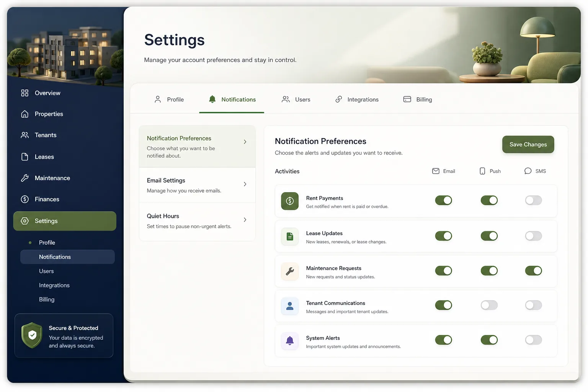
Task: Select Notifications in sidebar submenu
Action: tap(67, 257)
